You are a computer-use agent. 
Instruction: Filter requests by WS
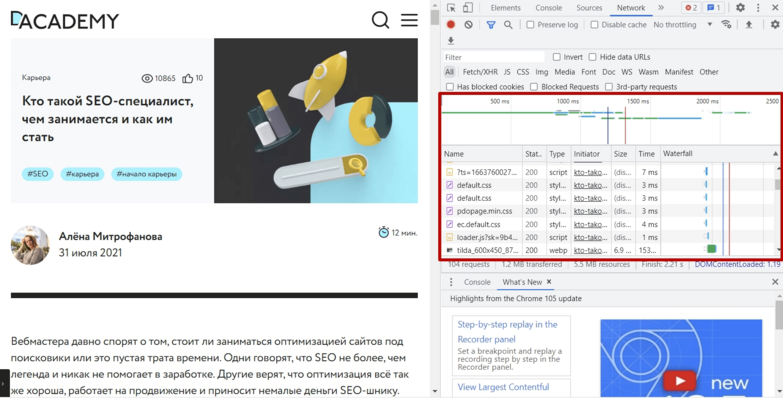click(x=627, y=72)
